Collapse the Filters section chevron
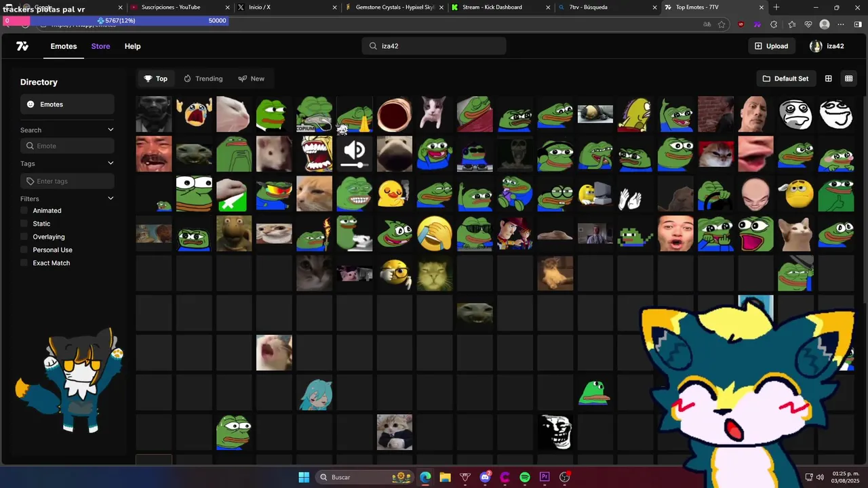 click(x=111, y=198)
